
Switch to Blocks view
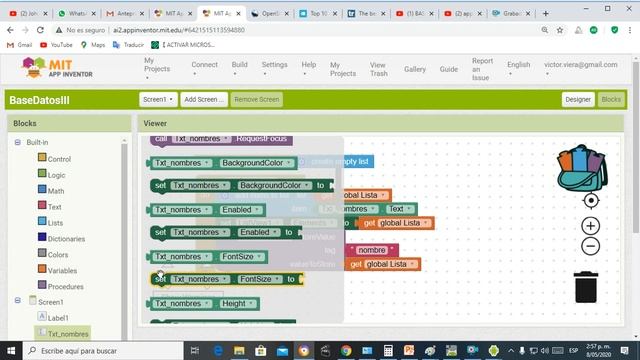click(x=611, y=99)
